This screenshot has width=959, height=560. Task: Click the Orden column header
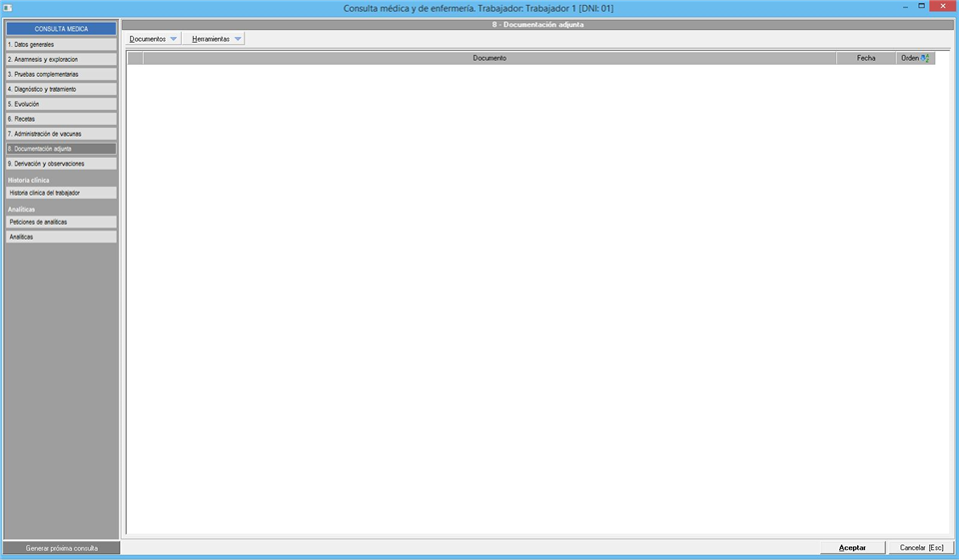(x=915, y=58)
